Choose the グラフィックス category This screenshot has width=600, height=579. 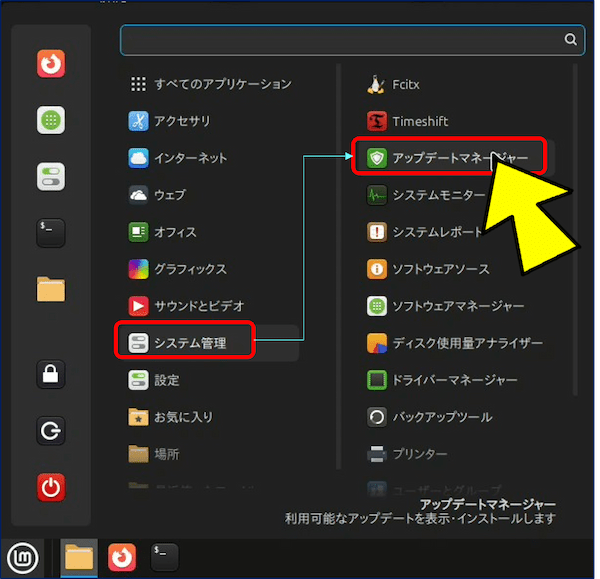point(190,269)
